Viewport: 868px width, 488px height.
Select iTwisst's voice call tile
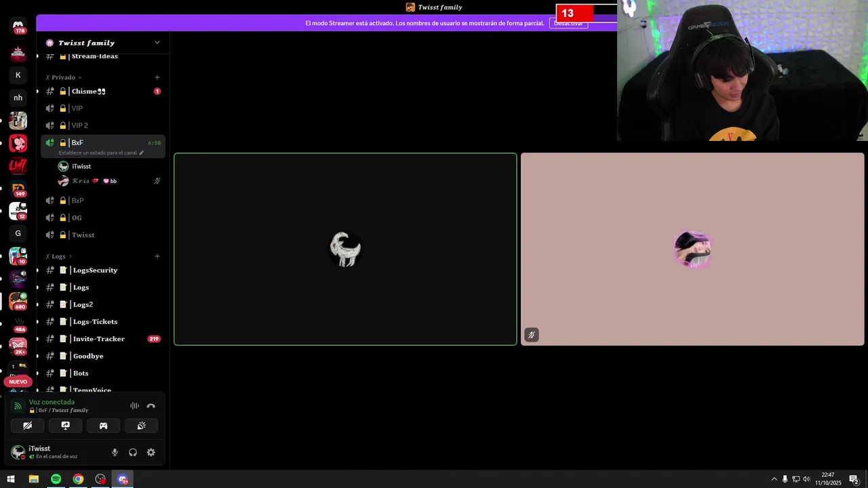(x=345, y=249)
